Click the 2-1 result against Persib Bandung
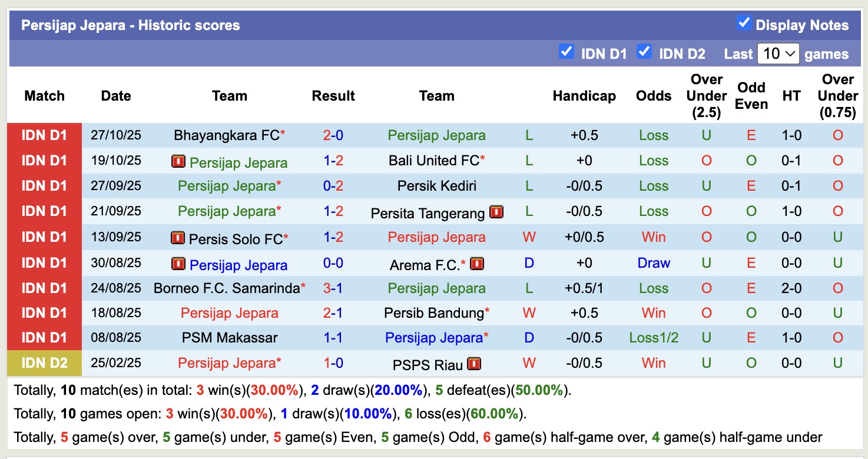The height and width of the screenshot is (459, 868). 333,313
